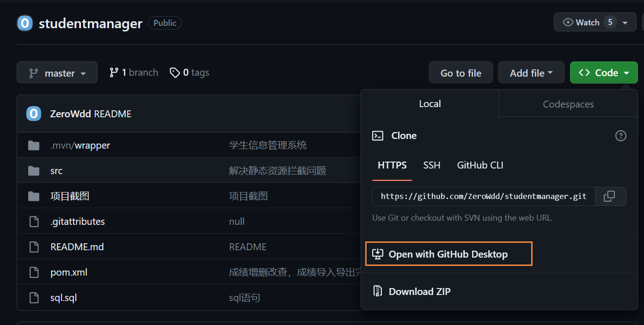This screenshot has height=325, width=644.
Task: Open the 0 tags link
Action: pyautogui.click(x=190, y=72)
